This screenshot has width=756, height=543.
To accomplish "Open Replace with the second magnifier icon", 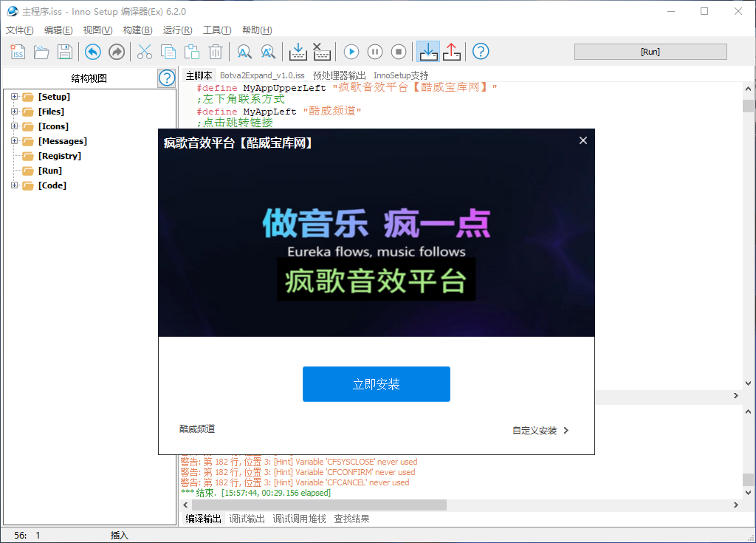I will coord(268,52).
